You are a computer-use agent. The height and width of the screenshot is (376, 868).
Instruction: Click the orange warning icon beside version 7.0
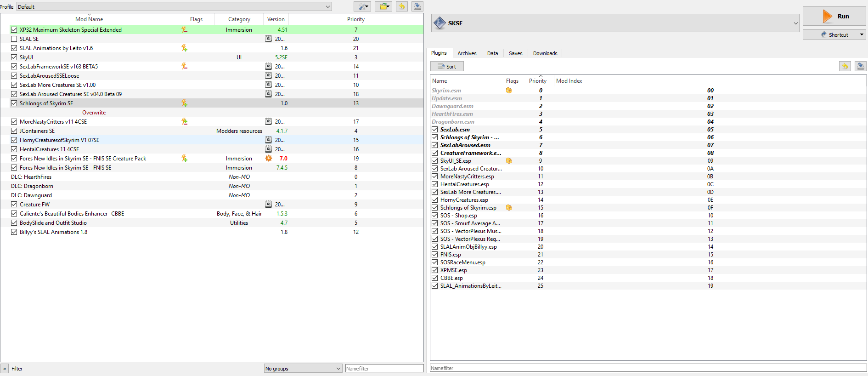(269, 158)
